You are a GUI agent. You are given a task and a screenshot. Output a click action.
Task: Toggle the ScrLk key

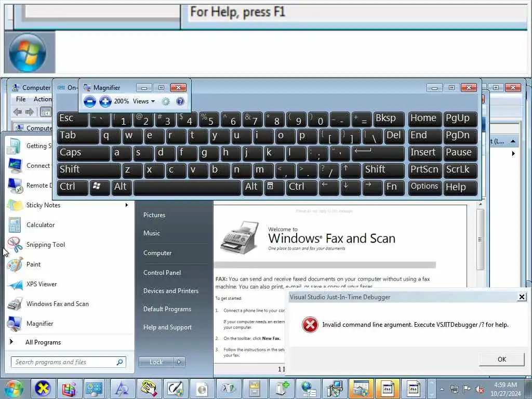pyautogui.click(x=460, y=170)
